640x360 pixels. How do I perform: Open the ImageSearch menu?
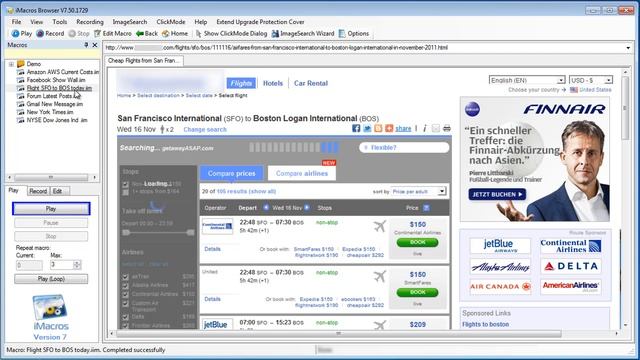tap(130, 22)
